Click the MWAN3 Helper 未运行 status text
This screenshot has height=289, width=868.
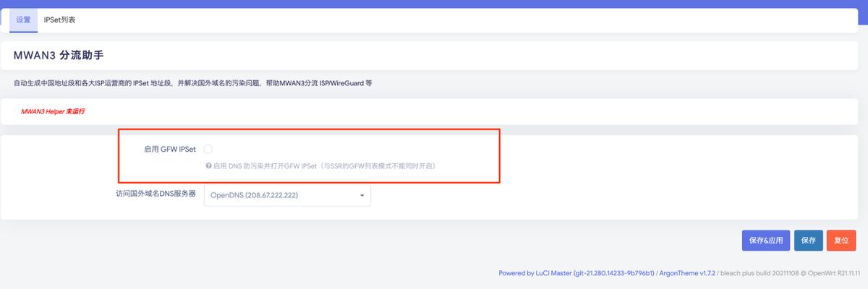(53, 112)
